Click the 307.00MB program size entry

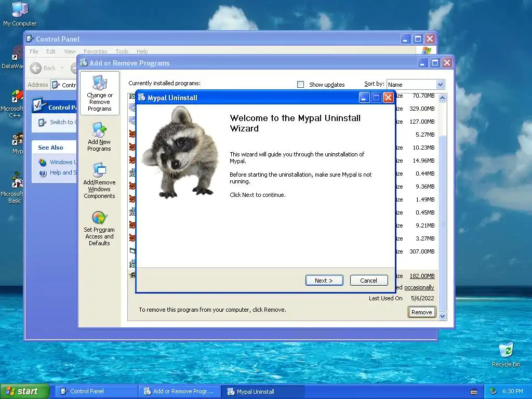pos(422,251)
